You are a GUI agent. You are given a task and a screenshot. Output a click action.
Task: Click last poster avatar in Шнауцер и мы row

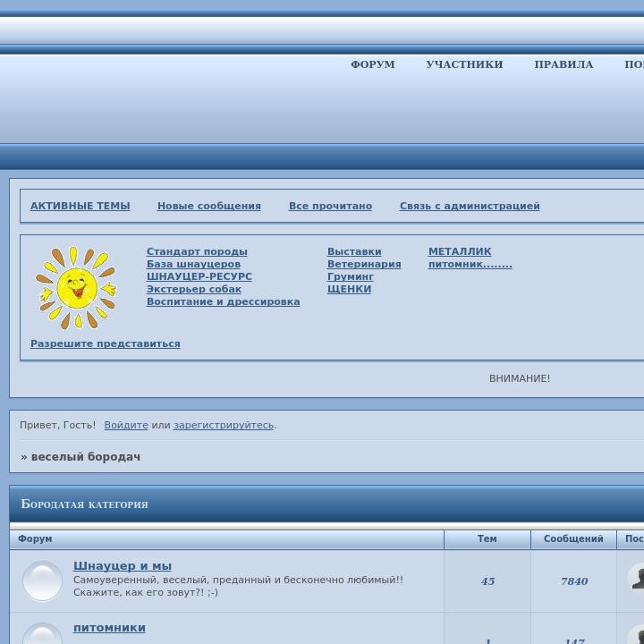[x=636, y=578]
